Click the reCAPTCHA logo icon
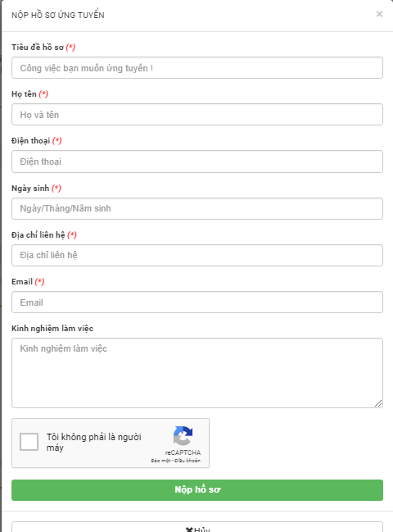The image size is (393, 532). pyautogui.click(x=183, y=435)
